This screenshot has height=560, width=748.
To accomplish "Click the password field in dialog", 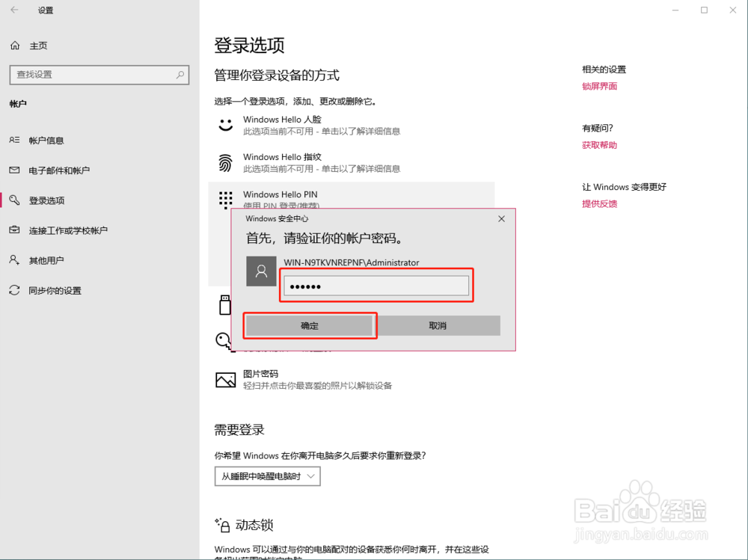I will click(376, 286).
